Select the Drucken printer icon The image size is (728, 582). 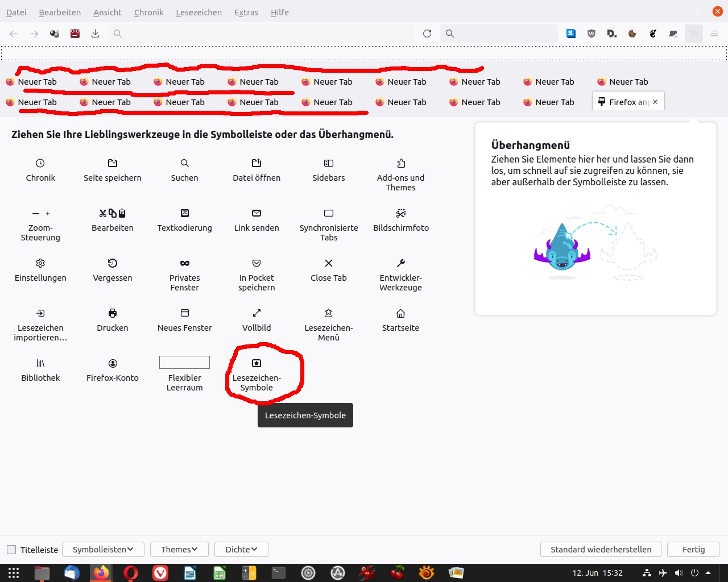pos(113,313)
